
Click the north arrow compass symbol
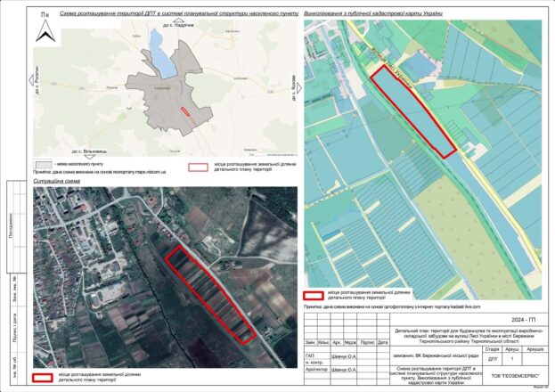44,32
